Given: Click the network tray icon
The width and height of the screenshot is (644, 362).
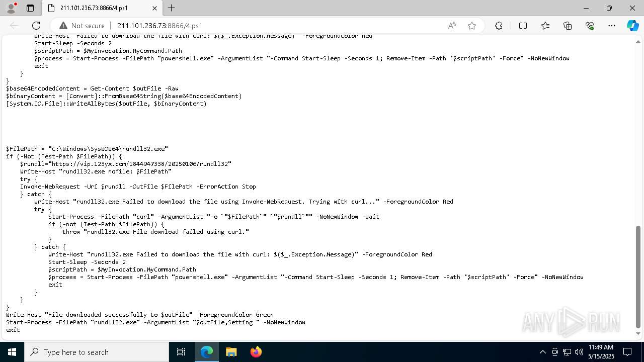Looking at the screenshot, I should point(567,352).
